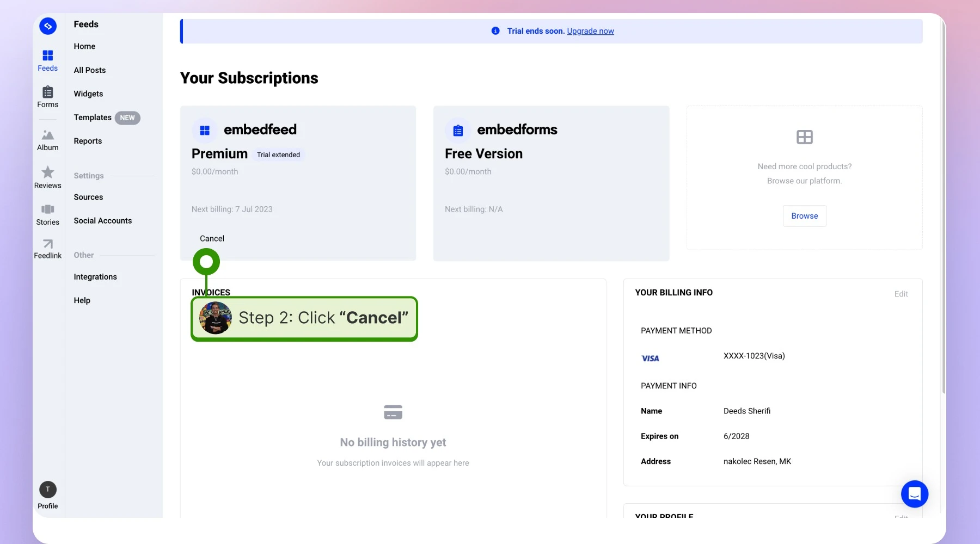Click the 'Free Version' plan title
The height and width of the screenshot is (544, 980).
click(483, 154)
